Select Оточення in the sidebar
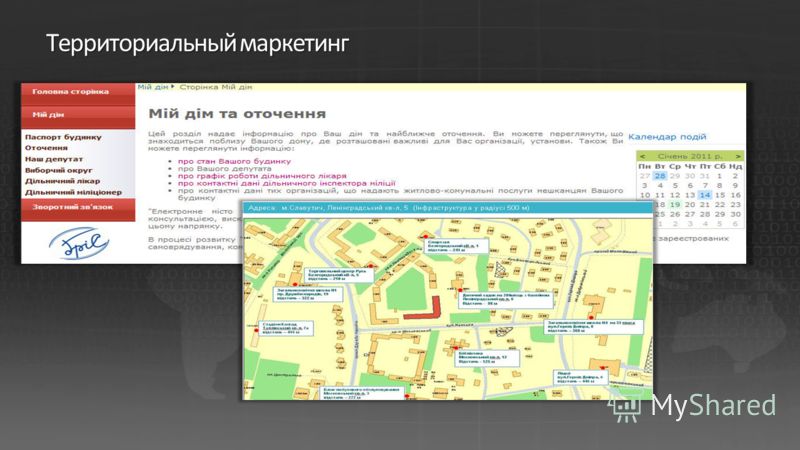 [x=46, y=148]
